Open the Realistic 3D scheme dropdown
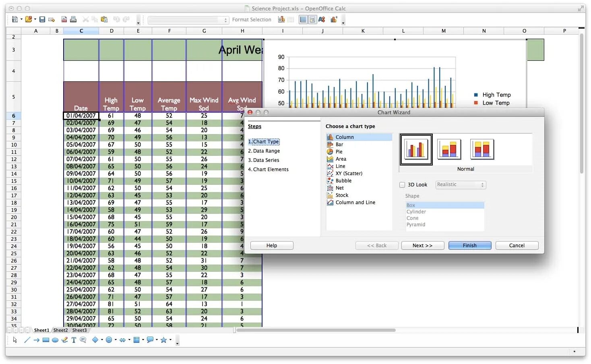Viewport: 591px width, 364px height. [481, 185]
